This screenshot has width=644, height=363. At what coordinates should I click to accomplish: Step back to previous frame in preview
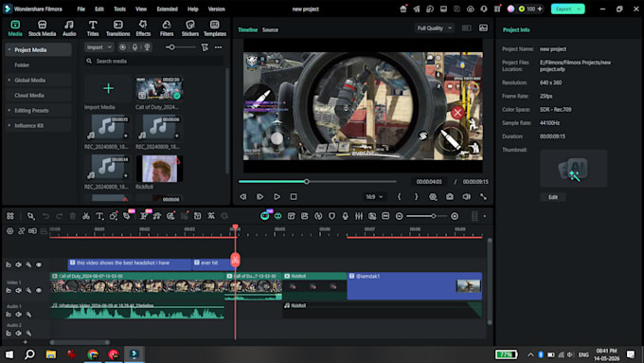(x=243, y=197)
